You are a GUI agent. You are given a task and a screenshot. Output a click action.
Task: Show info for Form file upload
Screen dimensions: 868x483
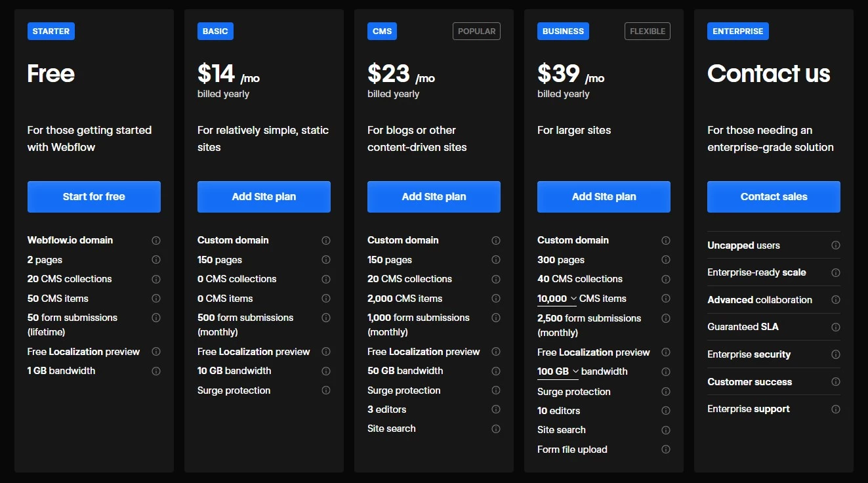click(x=666, y=450)
